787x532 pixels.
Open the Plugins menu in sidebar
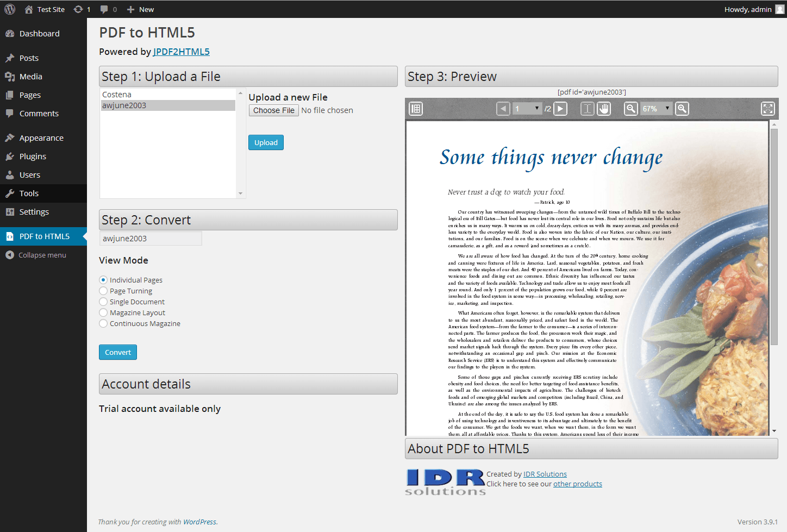33,157
